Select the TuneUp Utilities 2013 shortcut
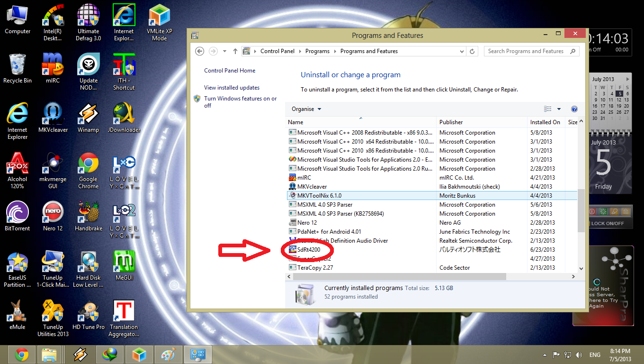The width and height of the screenshot is (644, 364). click(x=53, y=318)
